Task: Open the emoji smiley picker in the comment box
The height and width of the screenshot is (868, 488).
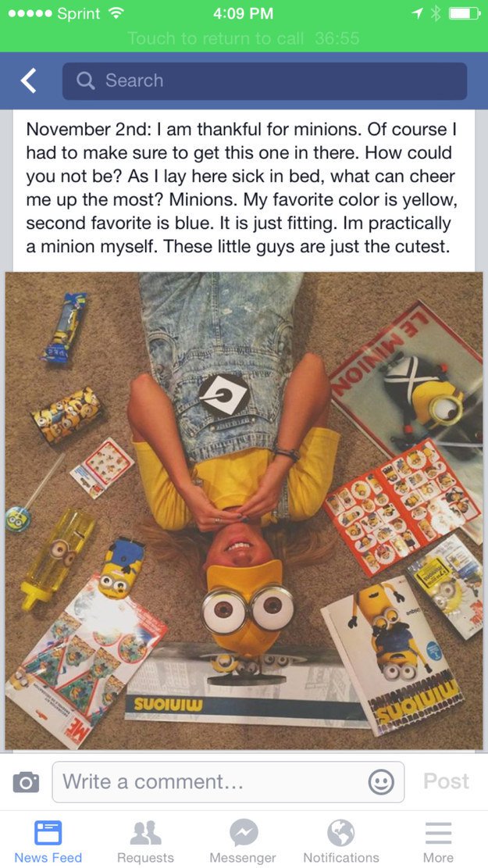Action: [381, 782]
